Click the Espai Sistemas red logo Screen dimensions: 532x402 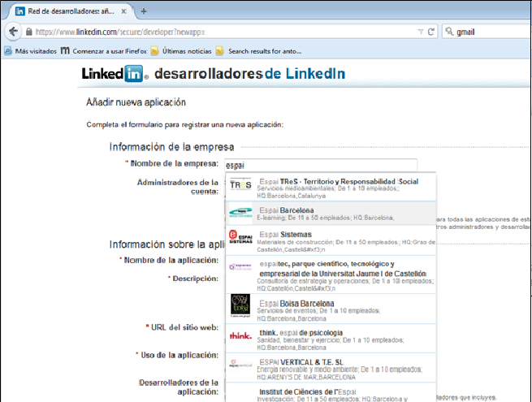point(241,237)
